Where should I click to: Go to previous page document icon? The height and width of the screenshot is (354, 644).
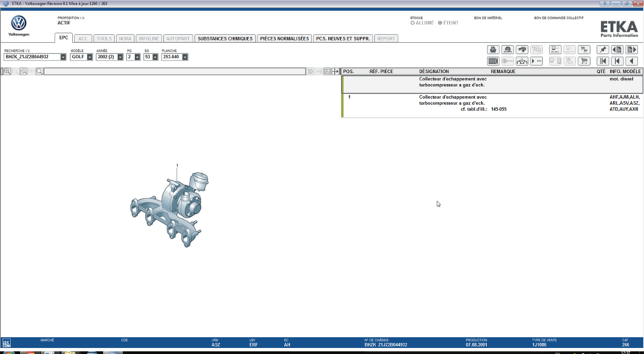[617, 49]
